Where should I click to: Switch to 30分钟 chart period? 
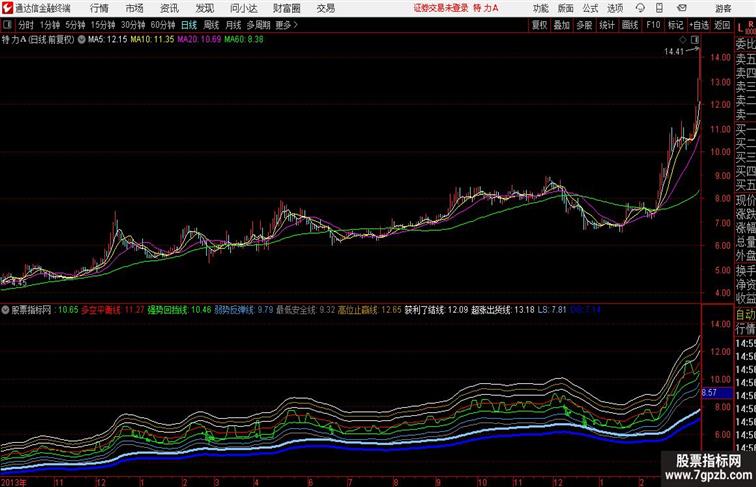(x=133, y=25)
